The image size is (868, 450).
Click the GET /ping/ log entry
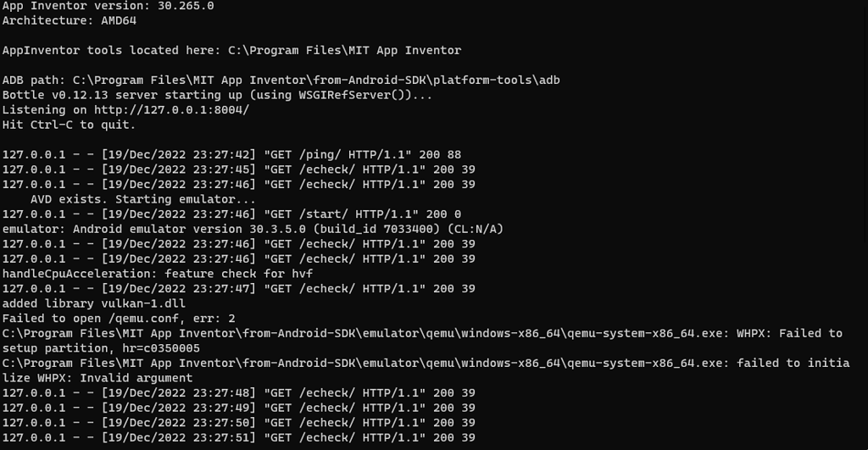[231, 155]
